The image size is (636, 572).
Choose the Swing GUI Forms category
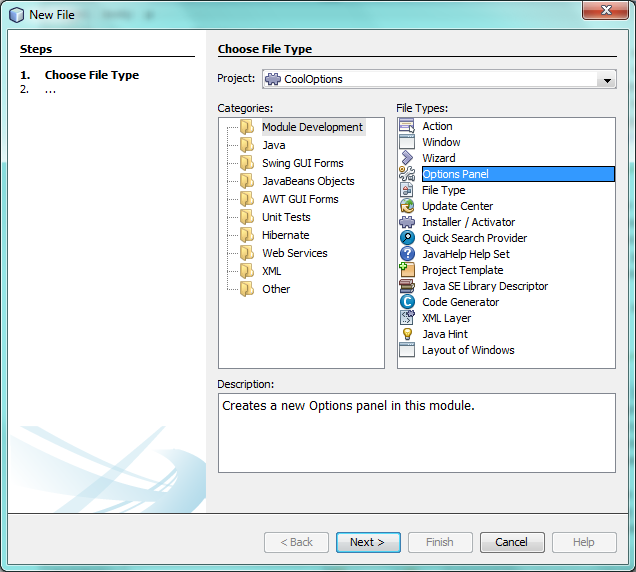coord(302,163)
